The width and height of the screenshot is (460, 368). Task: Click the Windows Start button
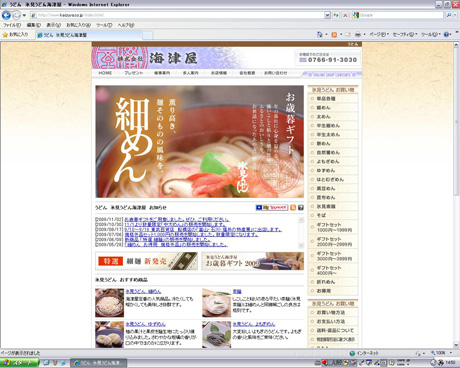point(19,363)
